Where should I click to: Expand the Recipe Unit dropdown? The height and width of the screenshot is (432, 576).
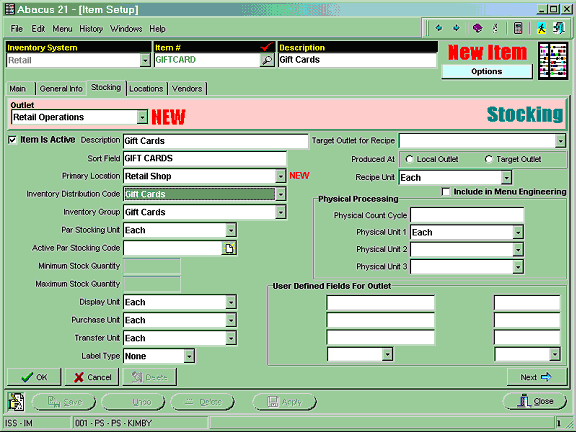coord(506,178)
